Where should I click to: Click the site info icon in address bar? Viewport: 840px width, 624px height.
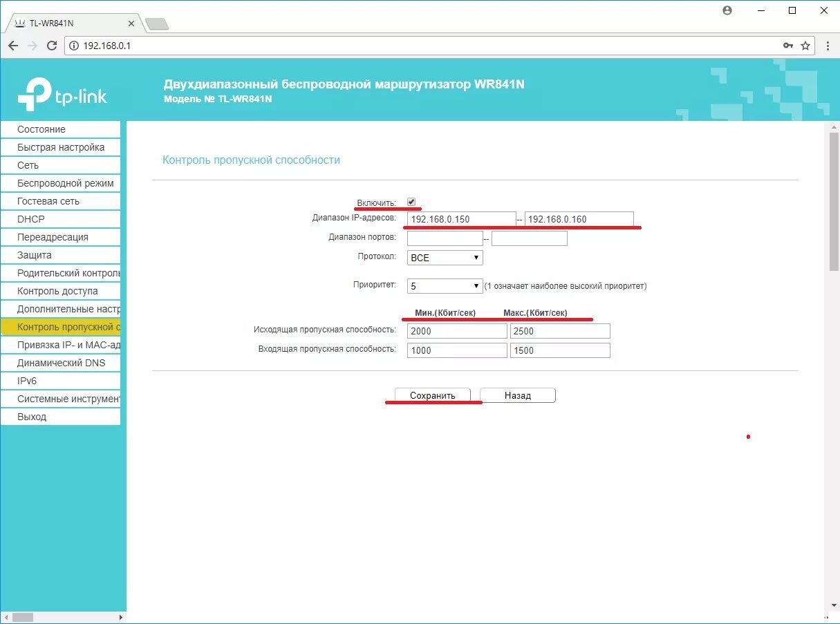pos(74,46)
